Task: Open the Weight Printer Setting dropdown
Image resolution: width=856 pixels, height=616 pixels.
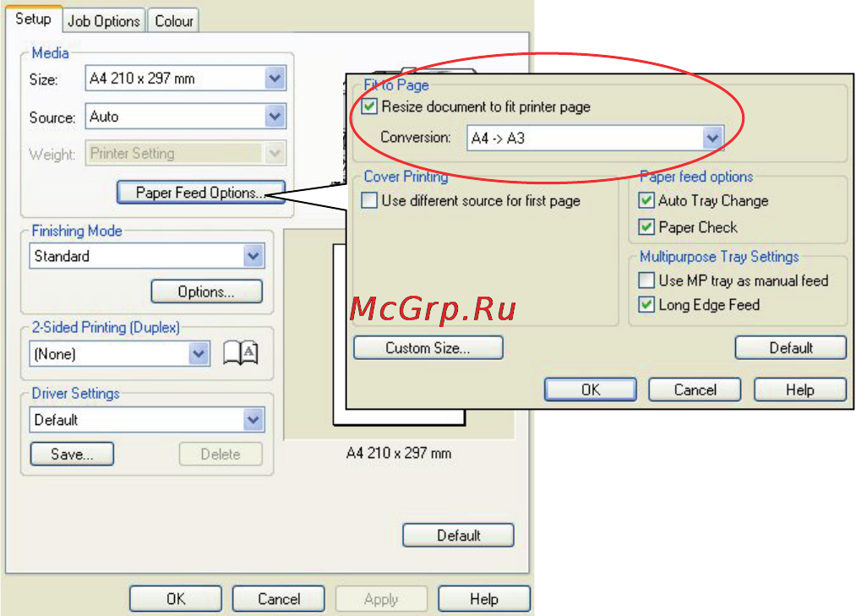Action: pos(186,154)
